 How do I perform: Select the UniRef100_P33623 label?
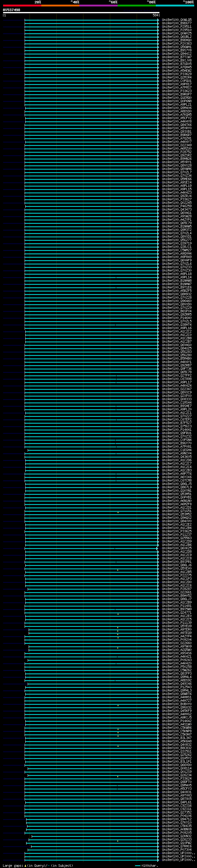point(177,91)
